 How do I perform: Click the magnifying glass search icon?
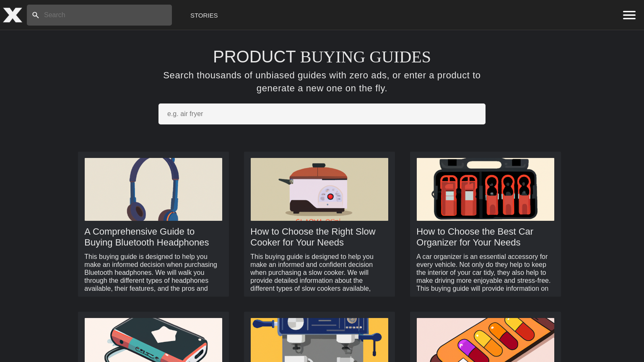36,15
